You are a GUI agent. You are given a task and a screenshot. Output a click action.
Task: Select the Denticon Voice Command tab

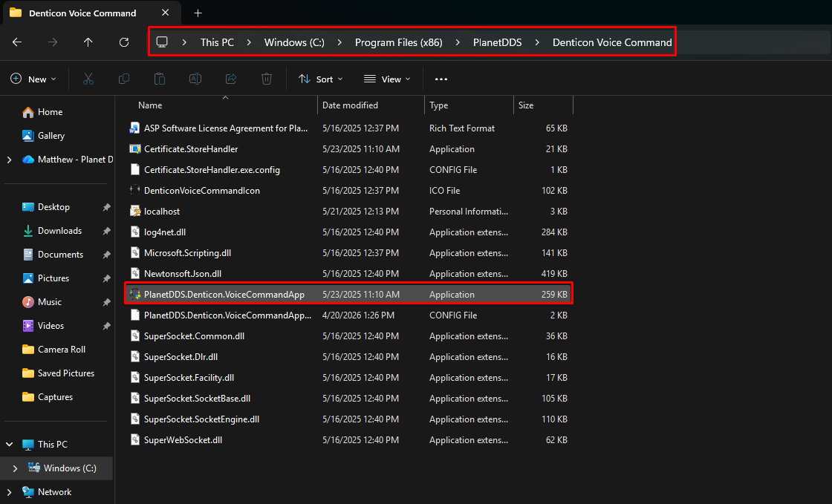[82, 13]
